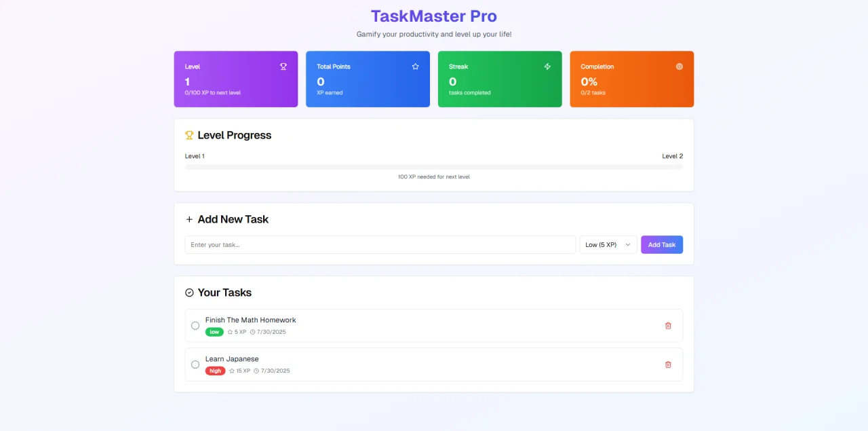The height and width of the screenshot is (431, 868).
Task: Click the 7/30/2025 date on Math Homework
Action: [x=271, y=332]
